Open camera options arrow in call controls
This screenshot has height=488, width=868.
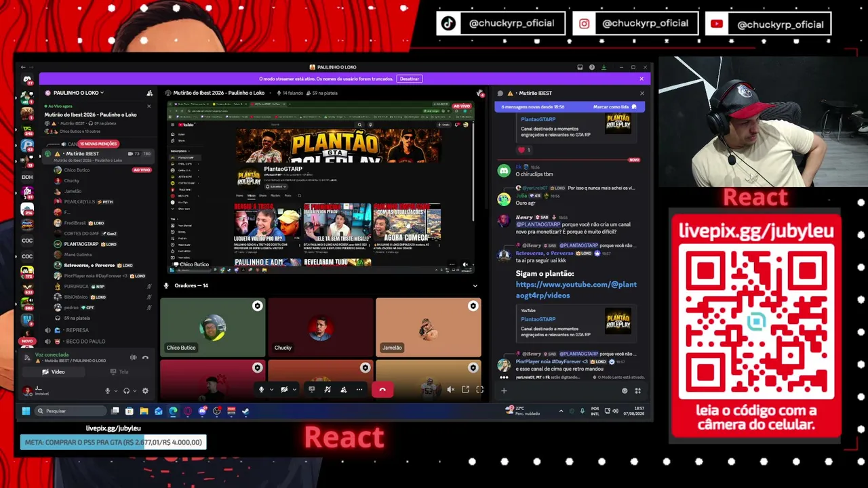[294, 389]
